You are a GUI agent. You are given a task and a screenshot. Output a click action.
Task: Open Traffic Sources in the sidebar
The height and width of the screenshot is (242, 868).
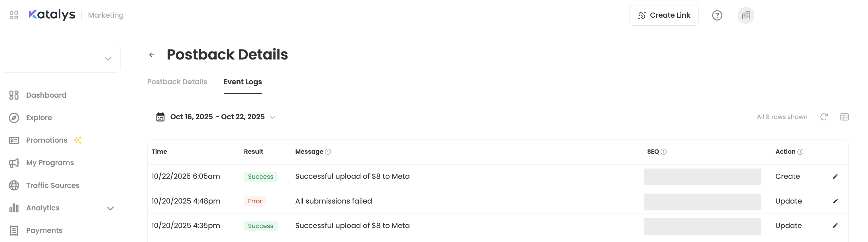tap(52, 185)
